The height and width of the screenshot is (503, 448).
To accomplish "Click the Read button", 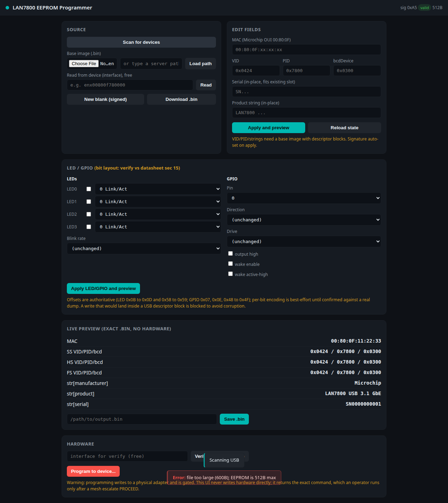I will click(206, 85).
